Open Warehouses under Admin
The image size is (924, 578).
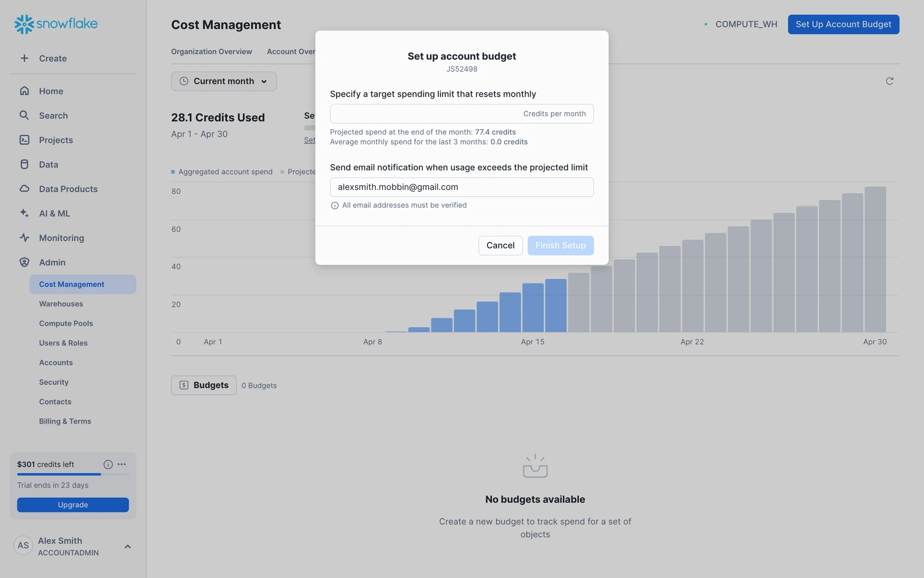point(61,304)
